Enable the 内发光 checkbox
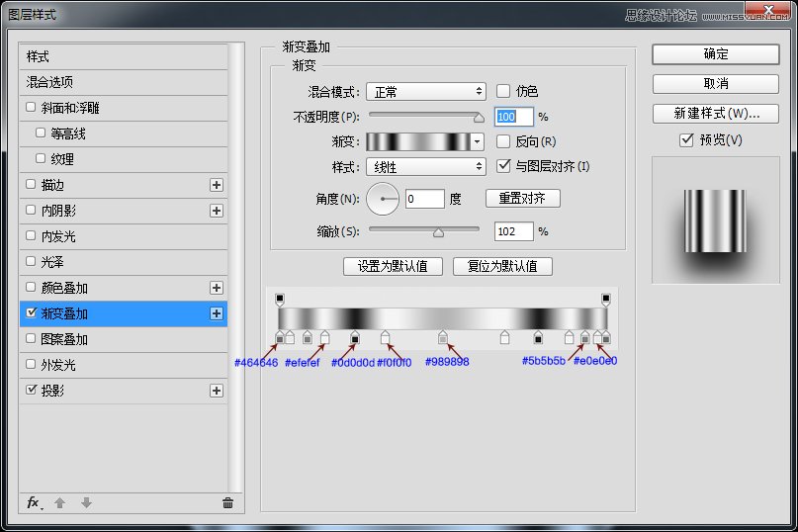The height and width of the screenshot is (532, 798). (x=31, y=235)
